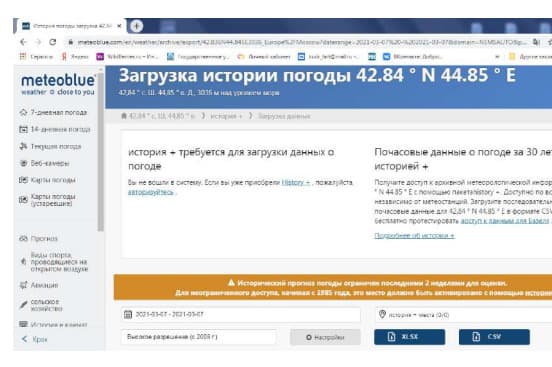This screenshot has height=367, width=552.
Task: Open сельское хозяйство agriculture icon
Action: pos(23,305)
